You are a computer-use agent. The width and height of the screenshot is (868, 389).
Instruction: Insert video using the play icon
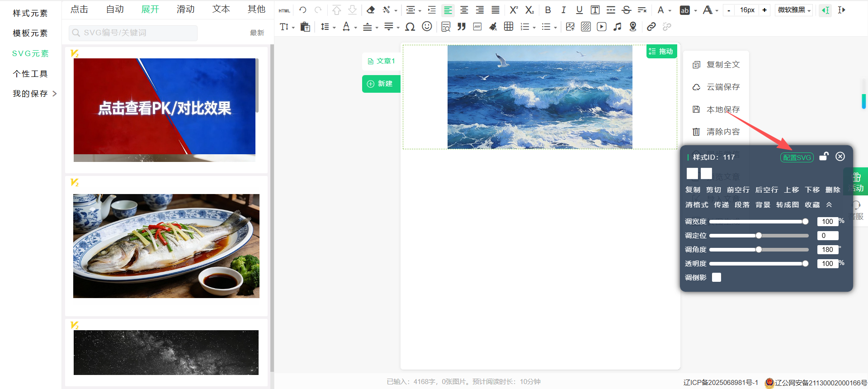pos(601,27)
